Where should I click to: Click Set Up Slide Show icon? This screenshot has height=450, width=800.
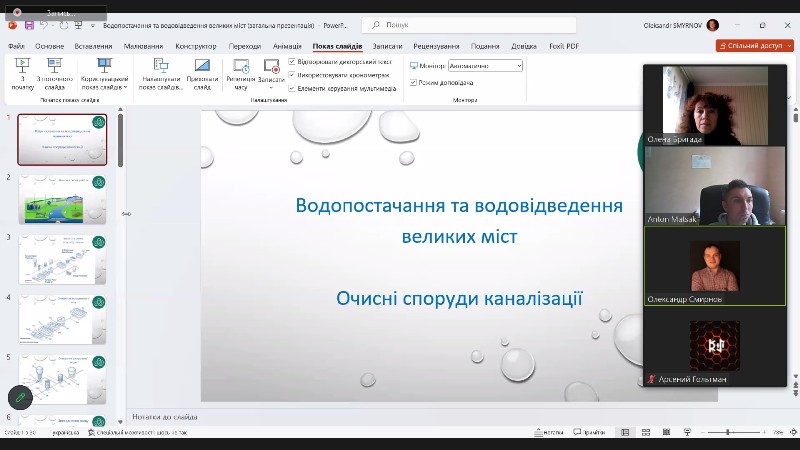pyautogui.click(x=160, y=72)
